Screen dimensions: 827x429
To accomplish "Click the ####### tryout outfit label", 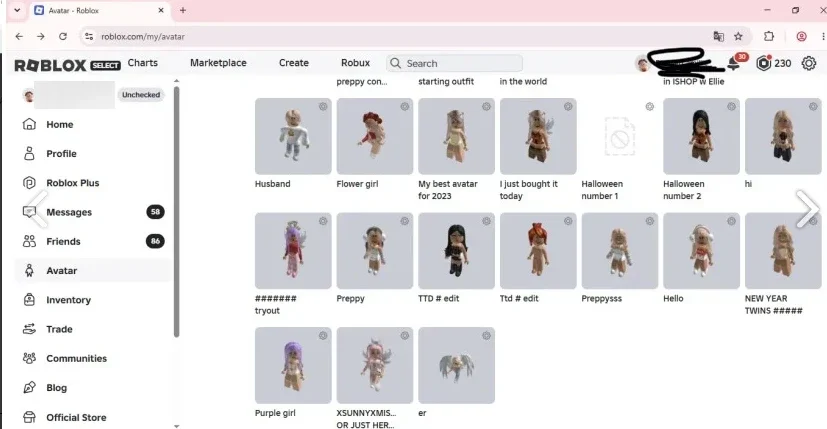I will point(275,304).
